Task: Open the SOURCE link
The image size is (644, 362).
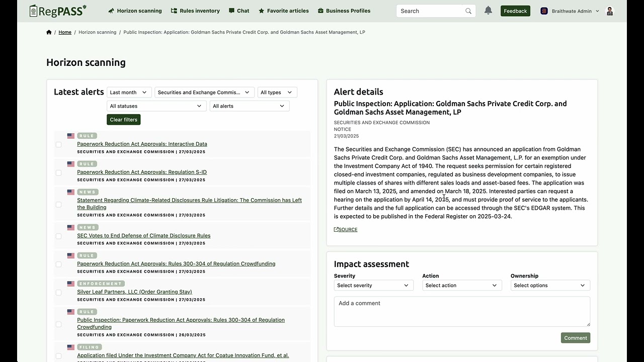Action: (348, 229)
